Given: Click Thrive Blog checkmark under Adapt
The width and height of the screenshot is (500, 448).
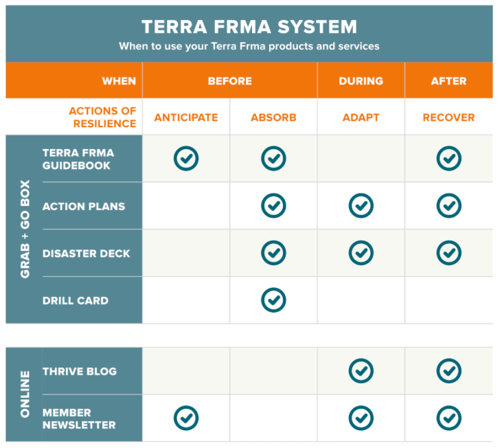Looking at the screenshot, I should 361,371.
